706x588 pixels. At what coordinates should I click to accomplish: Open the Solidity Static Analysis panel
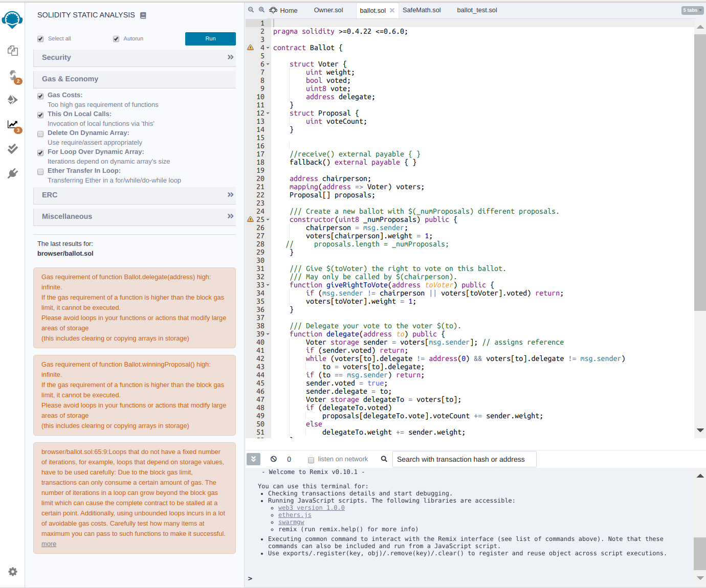coord(12,125)
